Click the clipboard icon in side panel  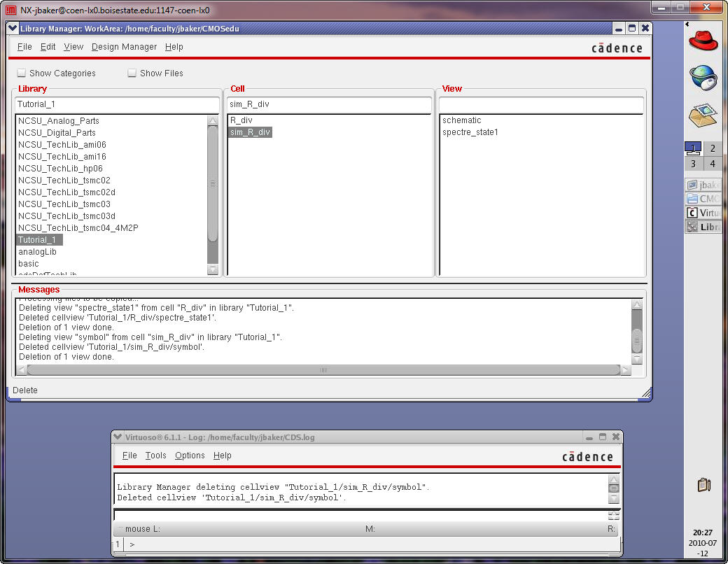[704, 484]
